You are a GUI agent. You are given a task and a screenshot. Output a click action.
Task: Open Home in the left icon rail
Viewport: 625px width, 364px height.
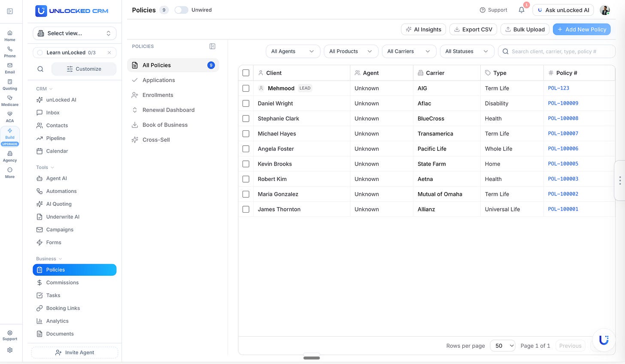(10, 36)
